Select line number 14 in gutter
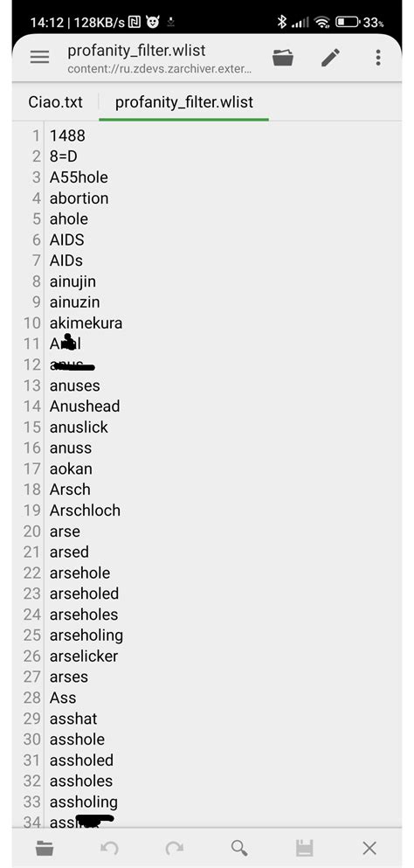The image size is (414, 868). click(32, 406)
